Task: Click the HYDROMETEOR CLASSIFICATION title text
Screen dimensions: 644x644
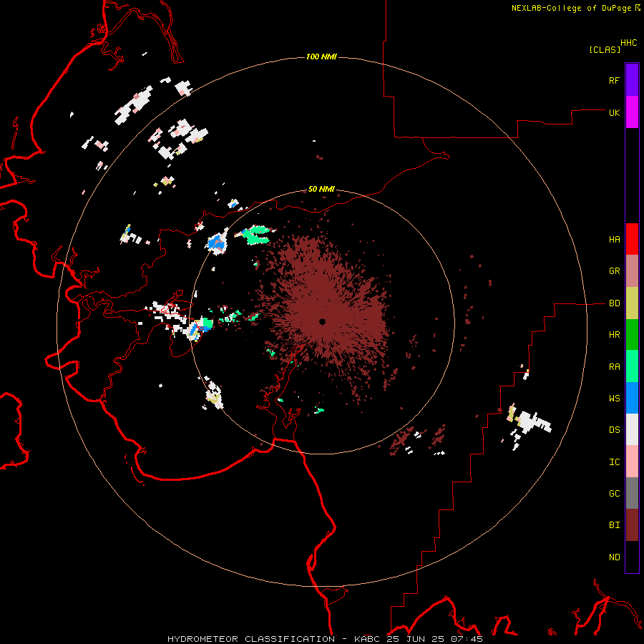Action: click(251, 639)
